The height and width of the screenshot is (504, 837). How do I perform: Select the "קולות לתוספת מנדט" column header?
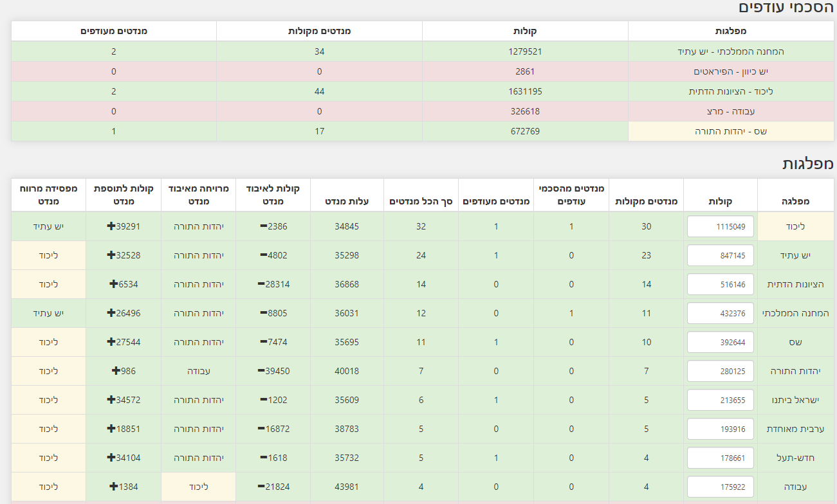pos(124,195)
